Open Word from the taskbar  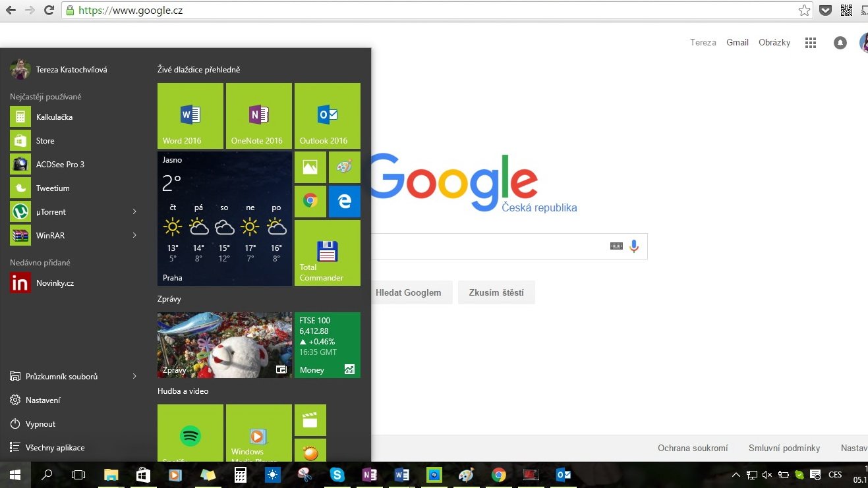[x=402, y=474]
